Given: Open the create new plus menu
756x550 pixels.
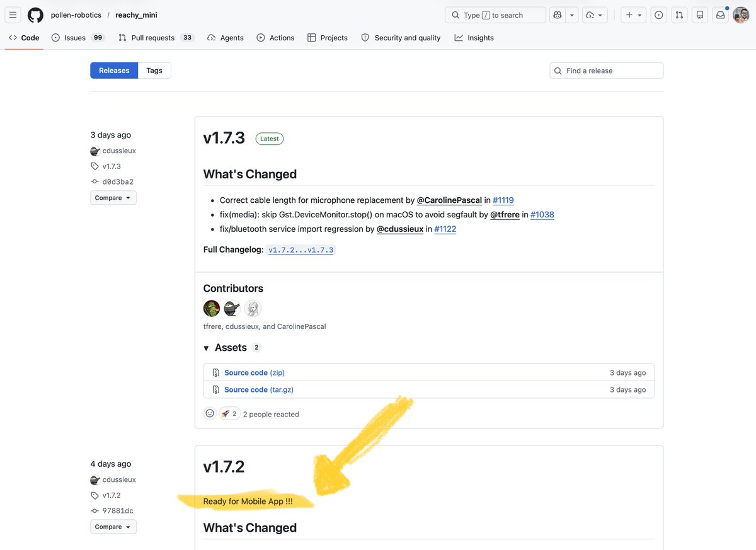Looking at the screenshot, I should [633, 15].
